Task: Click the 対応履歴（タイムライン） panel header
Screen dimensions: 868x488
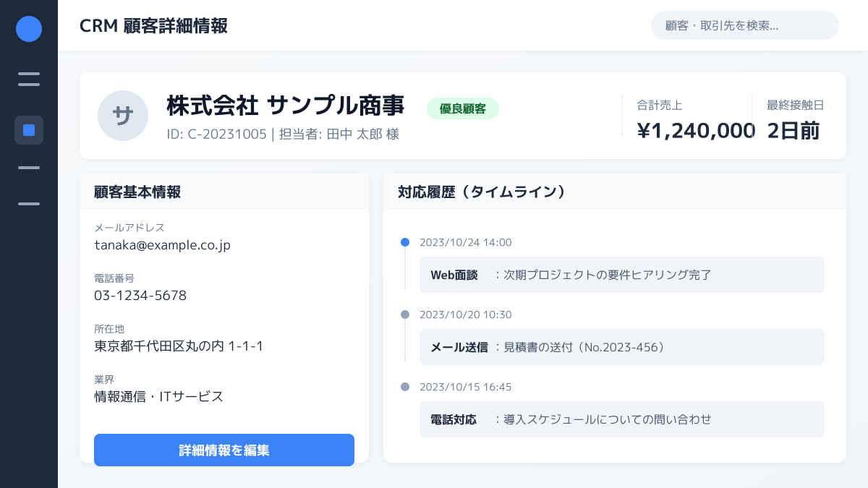Action: (x=481, y=192)
